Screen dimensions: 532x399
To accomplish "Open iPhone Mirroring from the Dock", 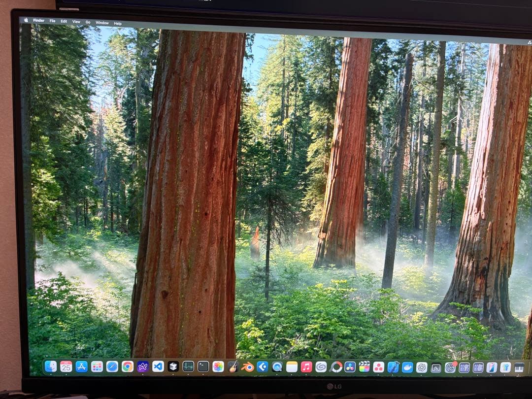I will point(492,367).
